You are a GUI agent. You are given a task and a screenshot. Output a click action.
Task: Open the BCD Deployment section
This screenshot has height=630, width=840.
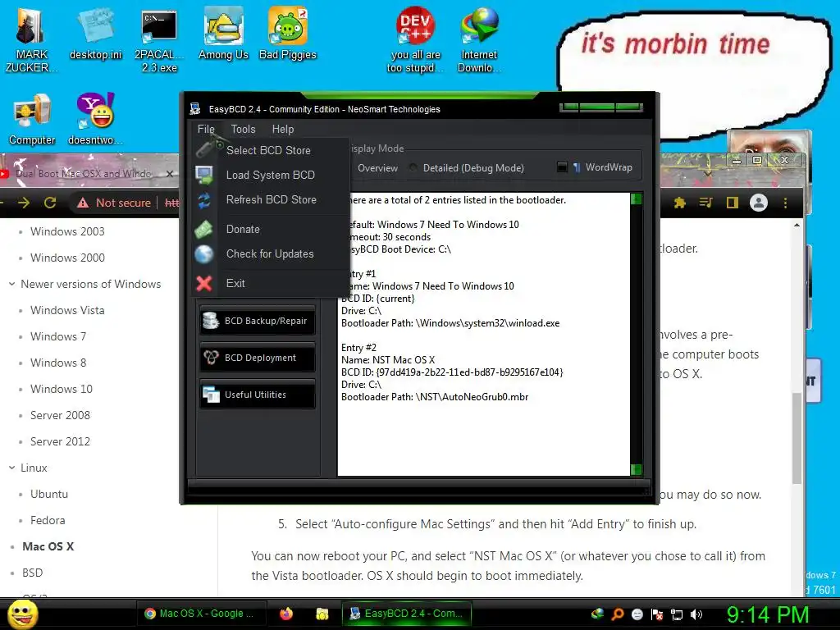[x=257, y=358]
